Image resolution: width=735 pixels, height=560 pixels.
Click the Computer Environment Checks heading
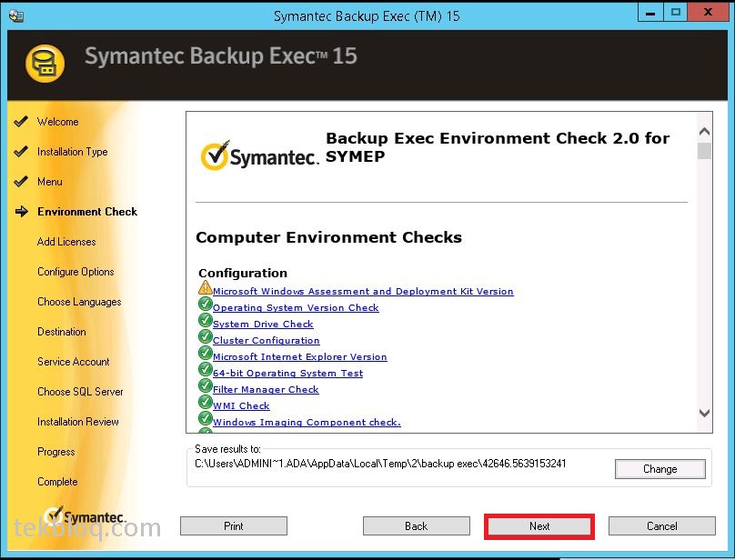coord(328,237)
